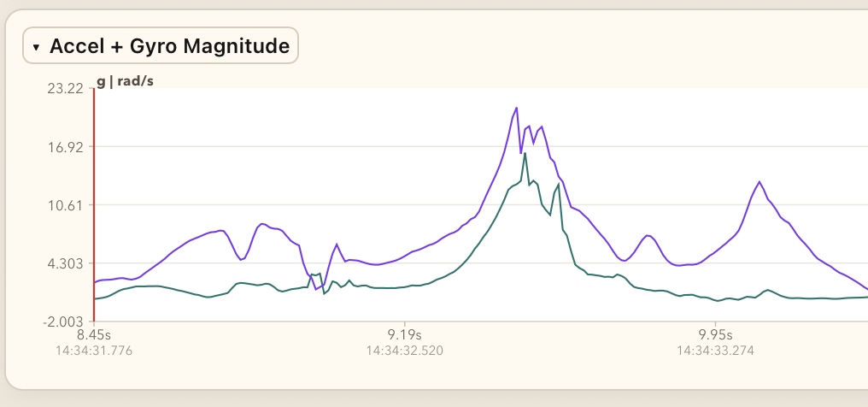Click the purple line's highest peak

tap(516, 108)
